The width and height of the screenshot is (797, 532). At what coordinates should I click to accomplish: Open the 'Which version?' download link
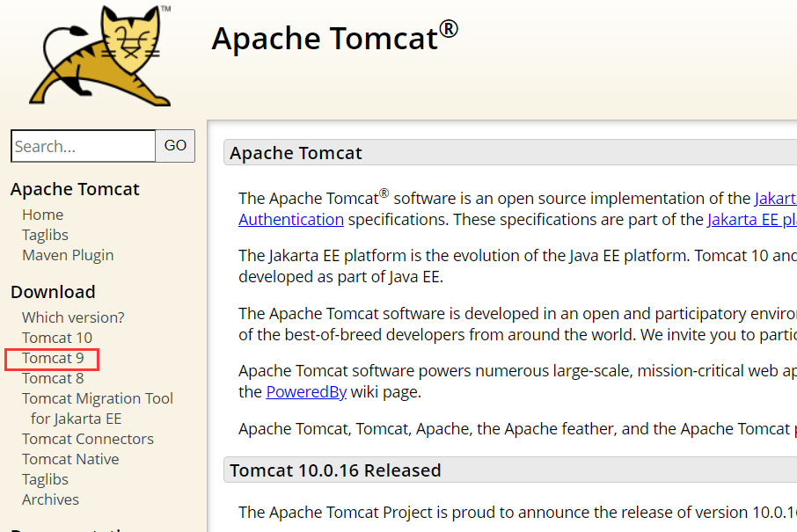point(73,317)
